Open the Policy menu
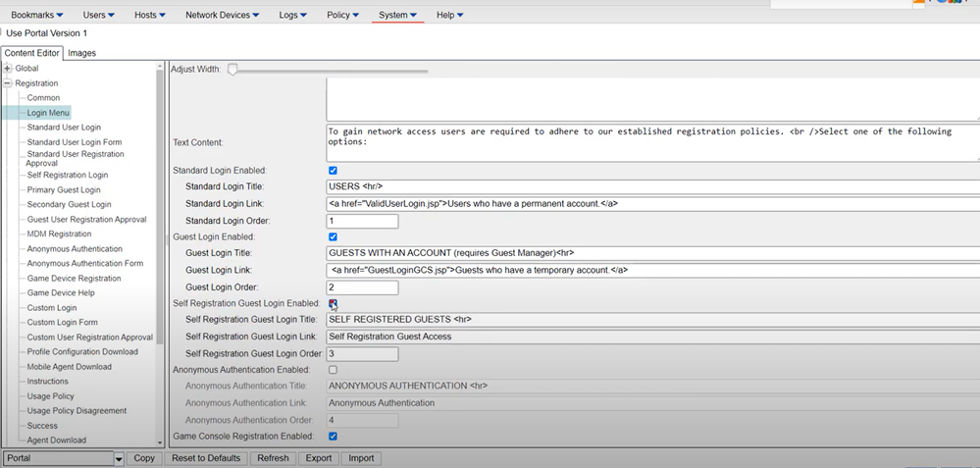 click(x=343, y=15)
